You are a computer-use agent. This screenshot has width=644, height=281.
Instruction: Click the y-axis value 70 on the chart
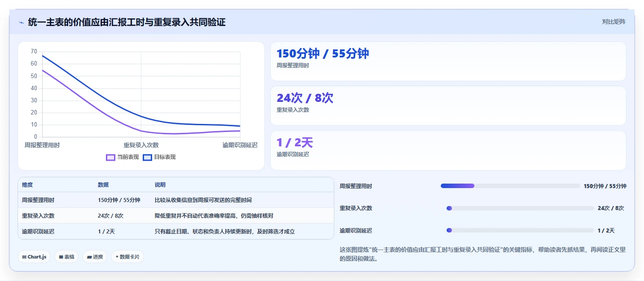(34, 52)
